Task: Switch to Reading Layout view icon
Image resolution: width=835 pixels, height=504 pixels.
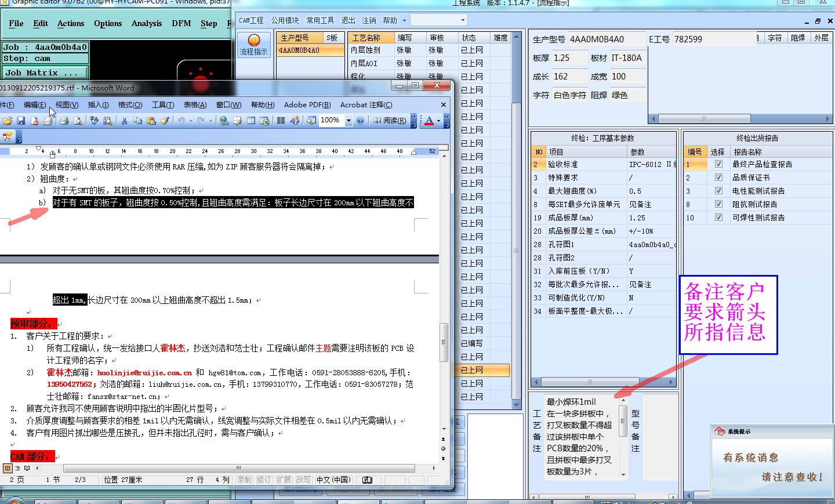Action: tap(27, 468)
